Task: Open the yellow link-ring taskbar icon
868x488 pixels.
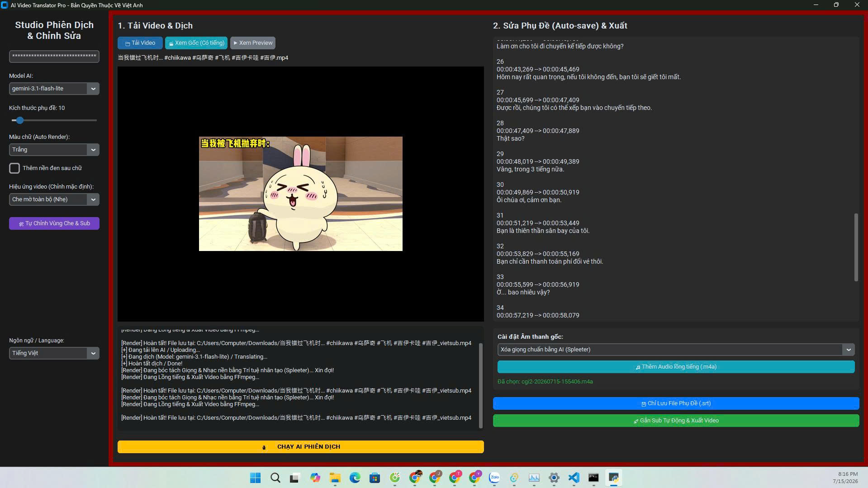Action: click(514, 478)
